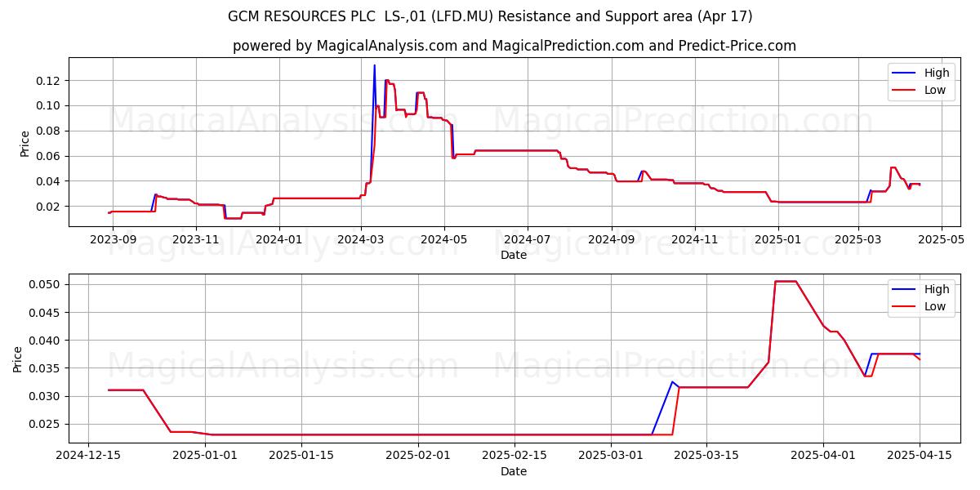Click the '2024-03' x-axis label
The image size is (980, 490).
[x=362, y=239]
